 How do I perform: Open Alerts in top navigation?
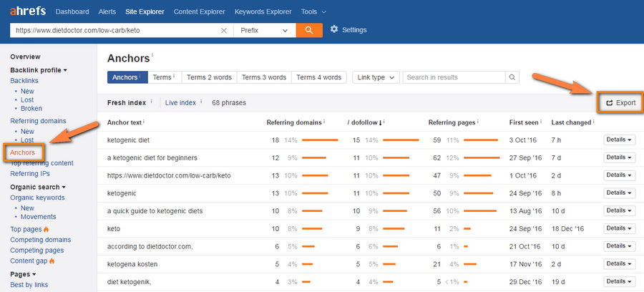point(107,11)
